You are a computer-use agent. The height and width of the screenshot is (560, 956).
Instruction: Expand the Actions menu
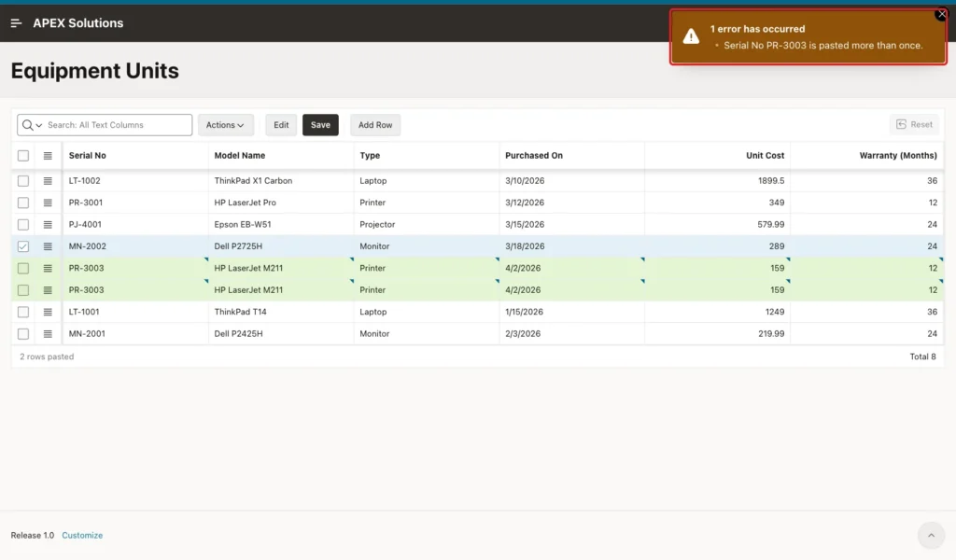coord(226,125)
